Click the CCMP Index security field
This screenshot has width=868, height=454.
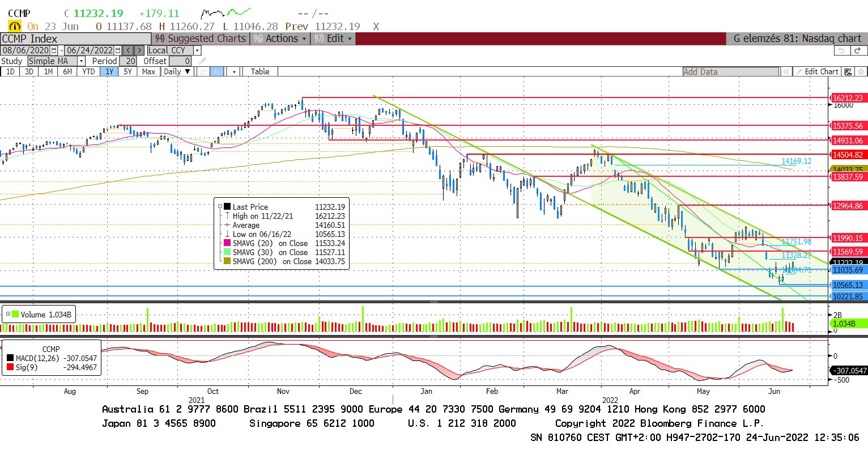75,39
